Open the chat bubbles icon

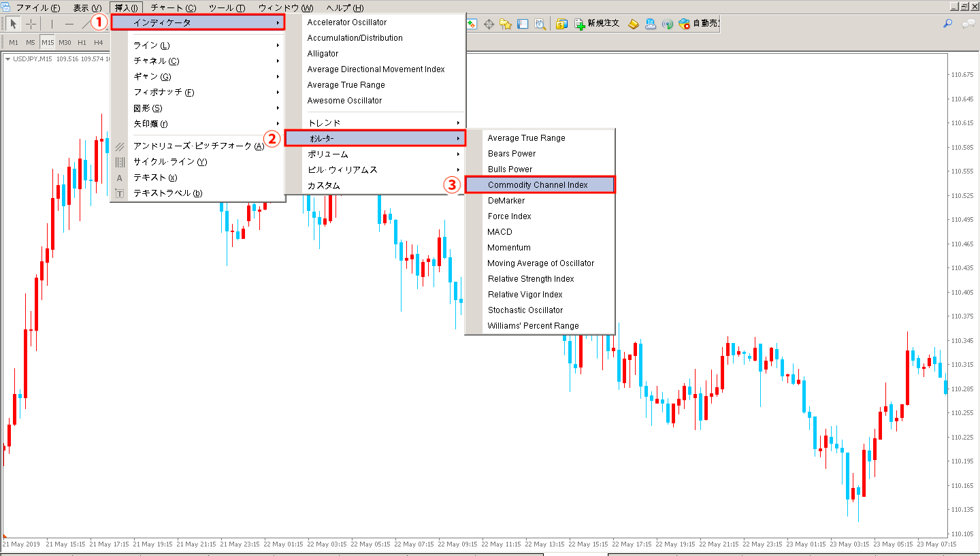968,24
